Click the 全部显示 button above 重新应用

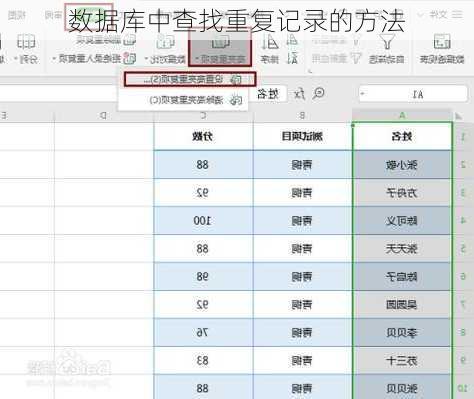(336, 41)
